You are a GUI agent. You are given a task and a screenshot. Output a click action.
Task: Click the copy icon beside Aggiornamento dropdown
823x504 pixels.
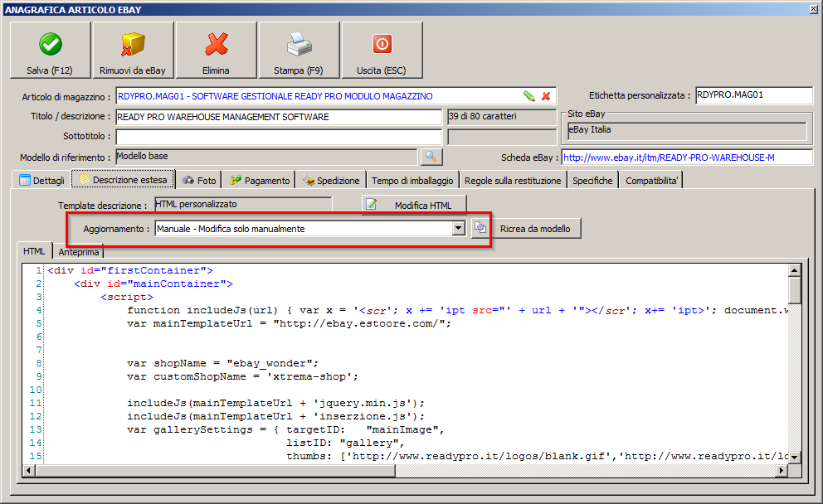pyautogui.click(x=480, y=228)
